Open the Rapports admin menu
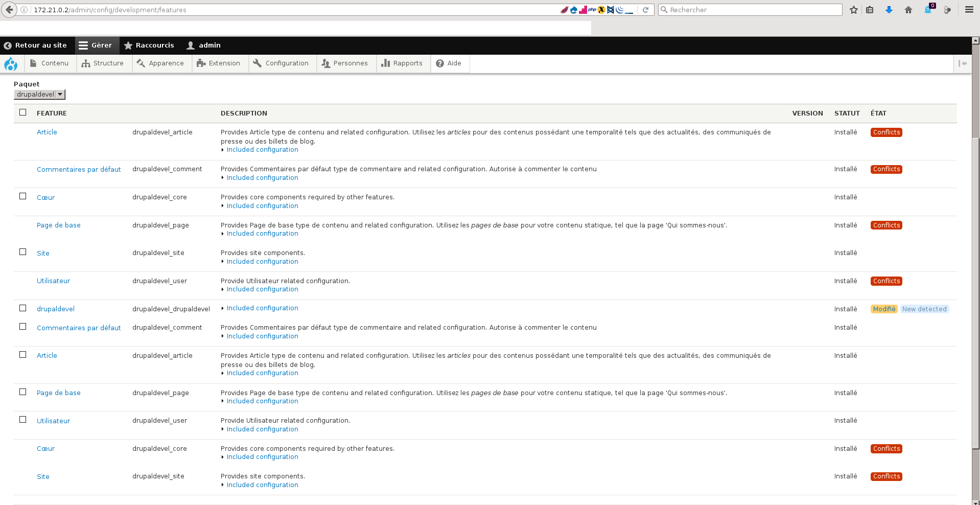This screenshot has height=505, width=980. click(402, 63)
